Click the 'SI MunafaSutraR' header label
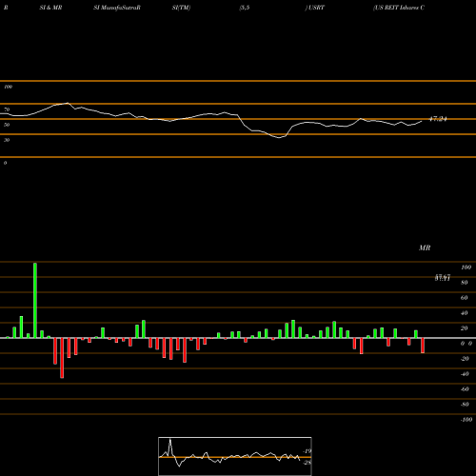Image resolution: width=476 pixels, height=476 pixels. [x=117, y=8]
